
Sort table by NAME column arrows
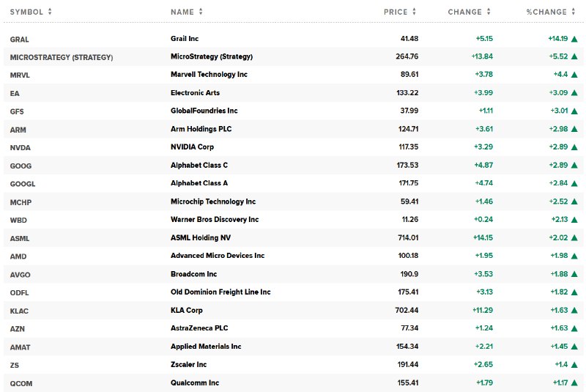[x=201, y=12]
